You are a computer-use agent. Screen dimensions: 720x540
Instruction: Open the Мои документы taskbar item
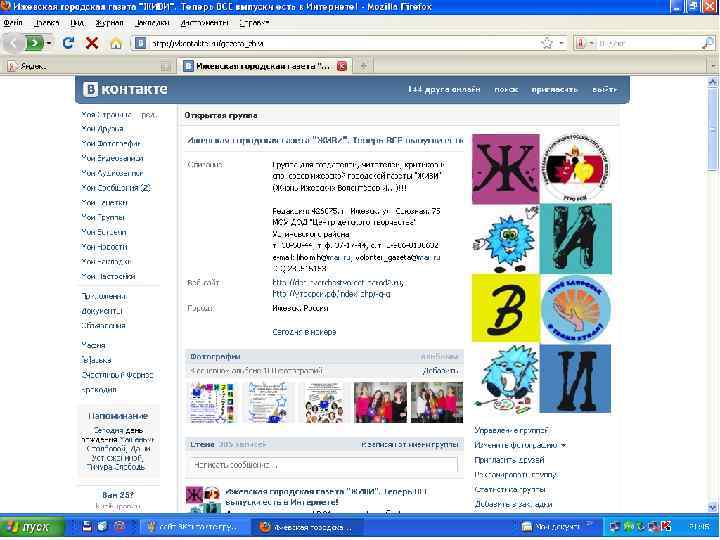coord(557,527)
